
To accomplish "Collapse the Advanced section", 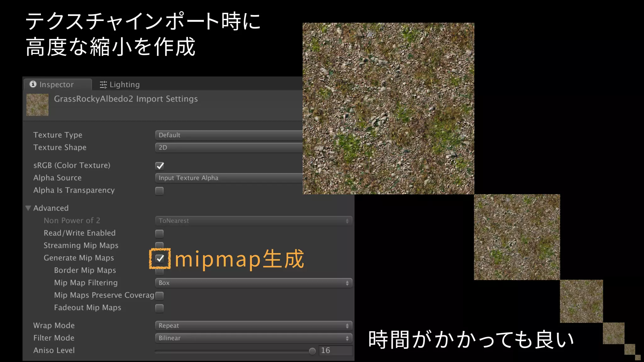I will pyautogui.click(x=28, y=208).
